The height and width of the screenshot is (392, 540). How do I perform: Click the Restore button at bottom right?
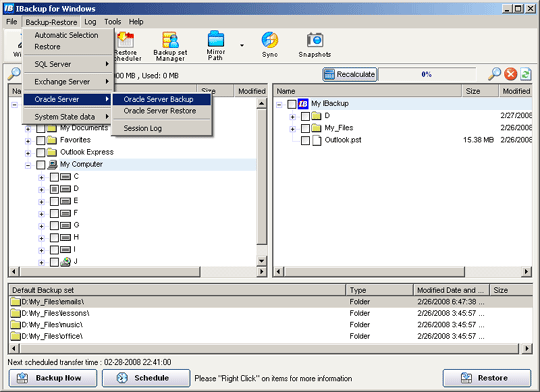(x=487, y=378)
